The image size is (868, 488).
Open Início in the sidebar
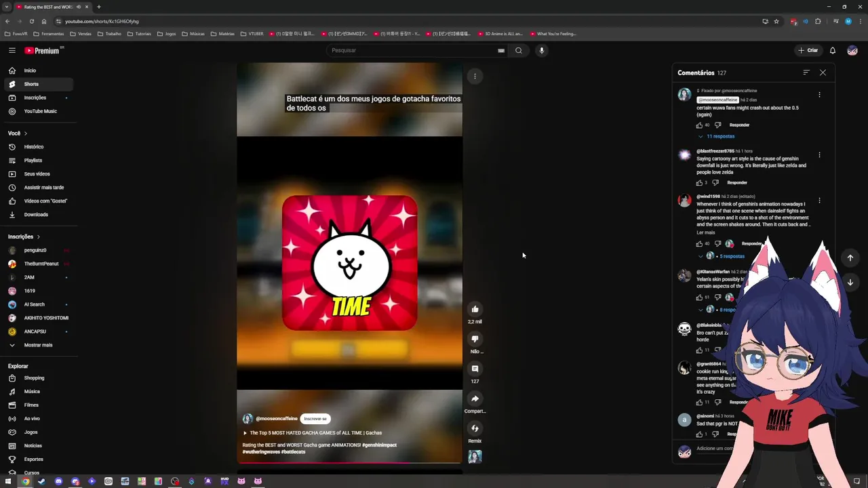[39, 70]
